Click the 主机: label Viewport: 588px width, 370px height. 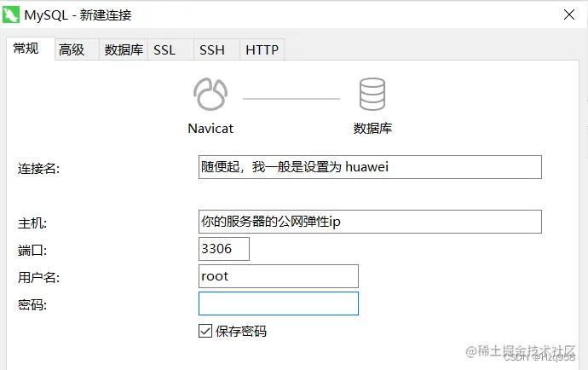tap(32, 223)
